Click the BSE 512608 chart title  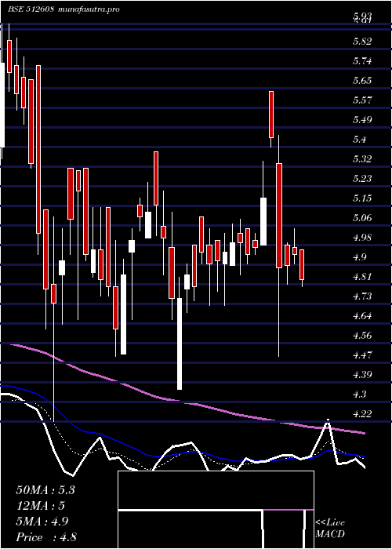tap(64, 9)
